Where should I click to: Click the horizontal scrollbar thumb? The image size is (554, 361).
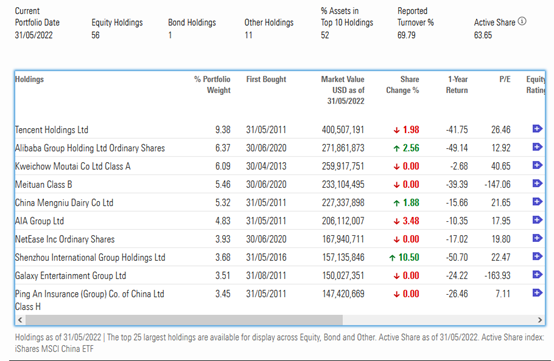tap(184, 320)
